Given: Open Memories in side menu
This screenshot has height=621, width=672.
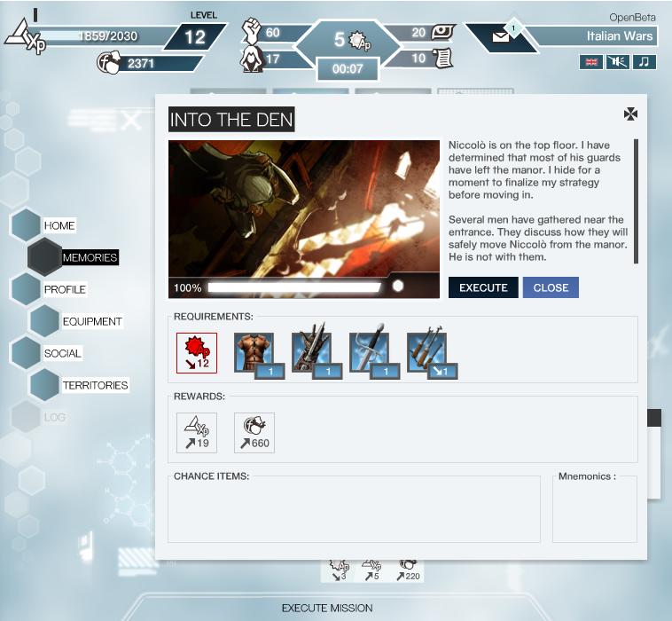Looking at the screenshot, I should click(x=90, y=257).
